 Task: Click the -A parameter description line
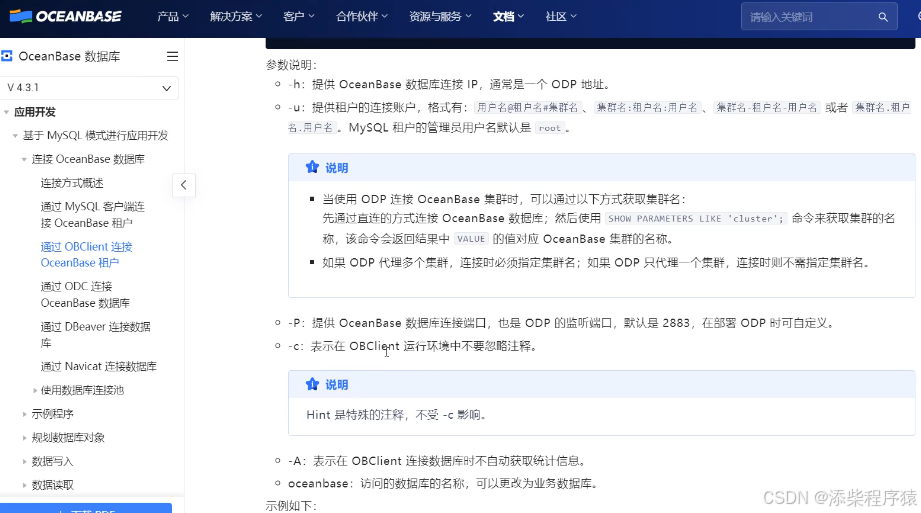[x=436, y=461]
